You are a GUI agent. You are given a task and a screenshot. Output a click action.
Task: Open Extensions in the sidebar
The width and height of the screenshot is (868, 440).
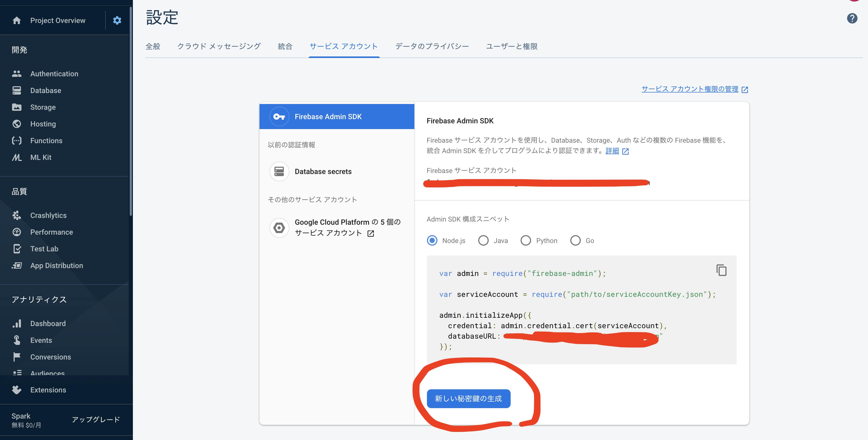(x=48, y=390)
